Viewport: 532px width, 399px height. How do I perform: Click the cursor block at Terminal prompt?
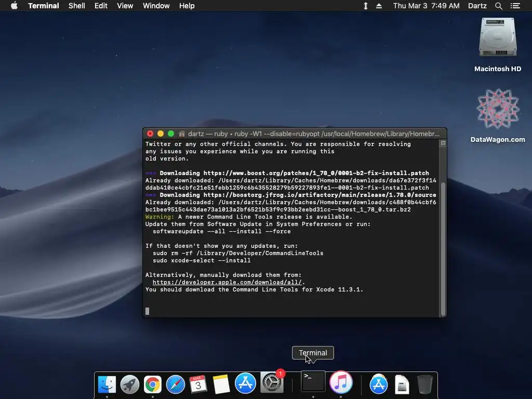pyautogui.click(x=147, y=311)
